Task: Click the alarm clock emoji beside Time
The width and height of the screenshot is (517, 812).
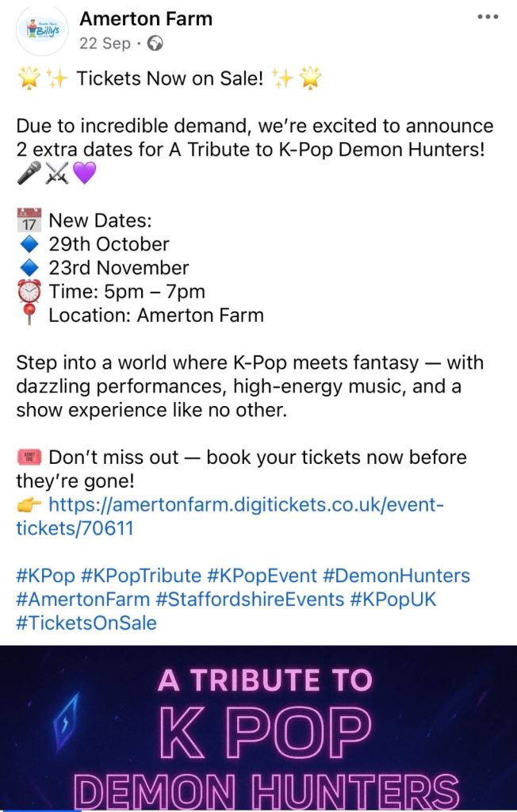Action: point(29,292)
